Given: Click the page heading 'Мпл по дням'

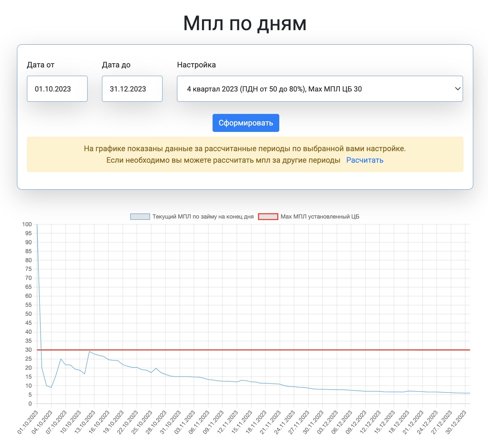Looking at the screenshot, I should tap(245, 23).
